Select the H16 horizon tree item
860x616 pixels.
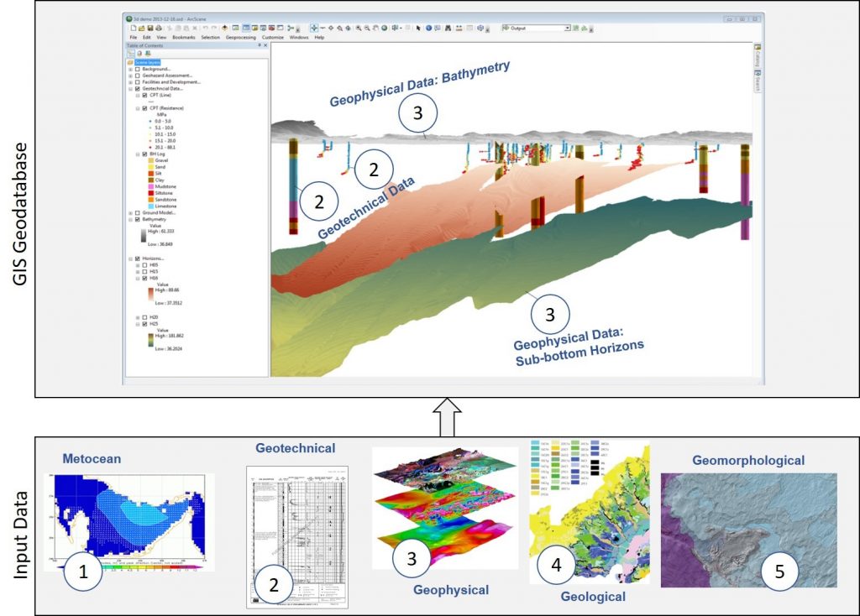click(154, 279)
